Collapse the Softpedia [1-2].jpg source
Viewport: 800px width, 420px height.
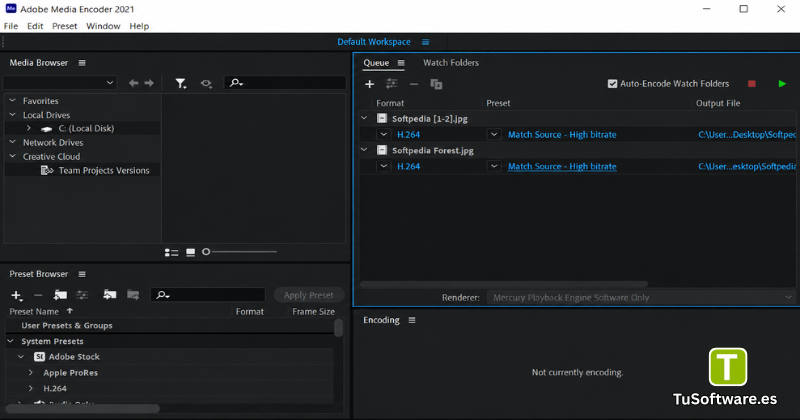click(x=364, y=118)
